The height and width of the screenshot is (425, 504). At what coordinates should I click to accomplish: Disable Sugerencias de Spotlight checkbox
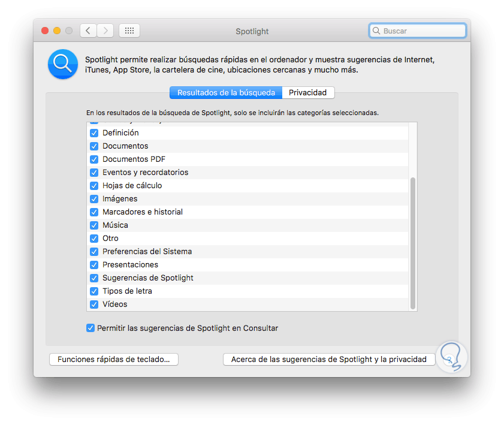pos(94,278)
